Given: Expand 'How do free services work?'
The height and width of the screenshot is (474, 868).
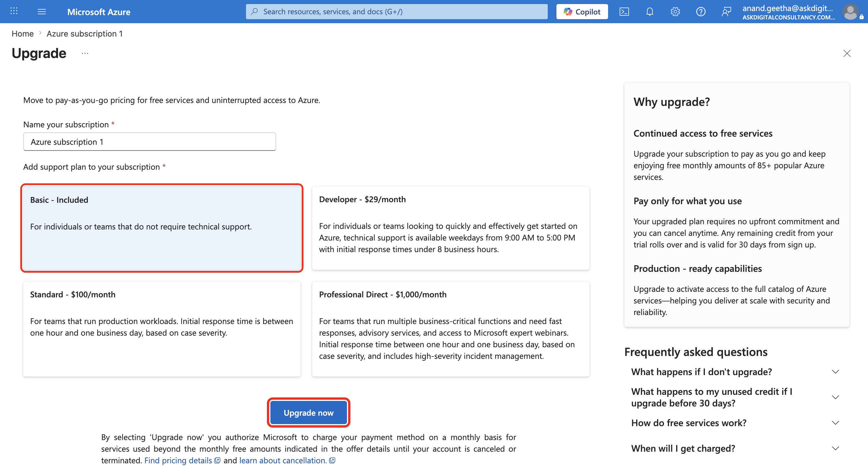Looking at the screenshot, I should (x=735, y=423).
